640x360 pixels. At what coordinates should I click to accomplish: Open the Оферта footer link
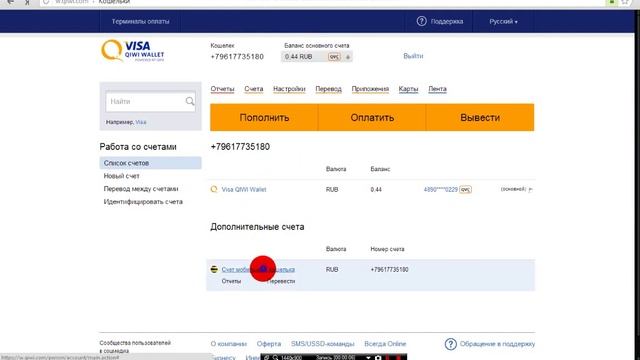click(x=269, y=344)
